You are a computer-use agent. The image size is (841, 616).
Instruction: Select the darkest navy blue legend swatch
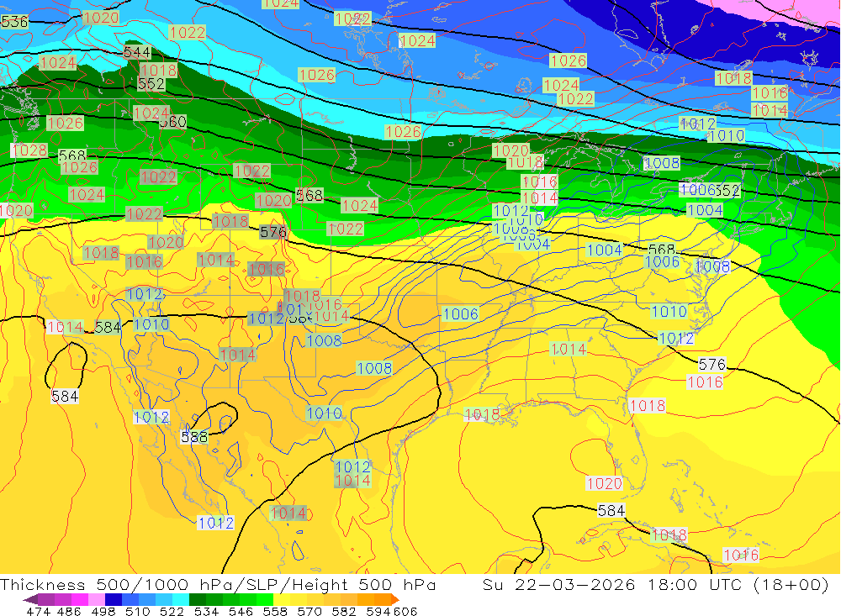click(114, 599)
